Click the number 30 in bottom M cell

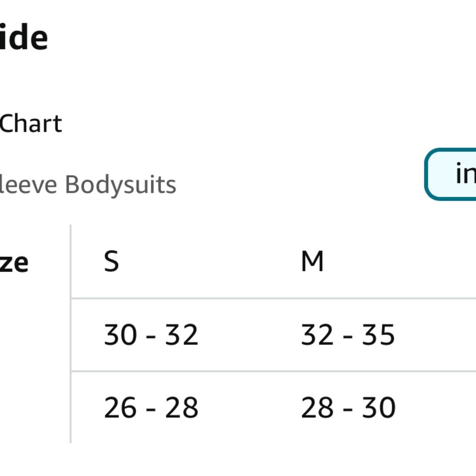point(379,407)
